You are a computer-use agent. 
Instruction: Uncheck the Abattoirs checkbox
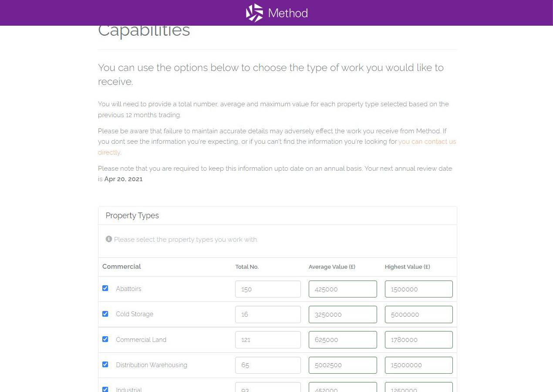[105, 288]
